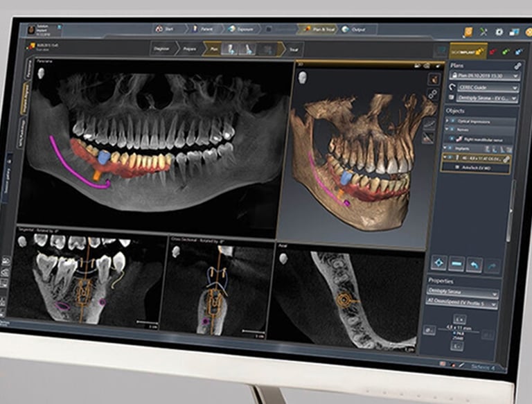Click the linked circles icon on the 3D view toolbar

tap(432, 94)
